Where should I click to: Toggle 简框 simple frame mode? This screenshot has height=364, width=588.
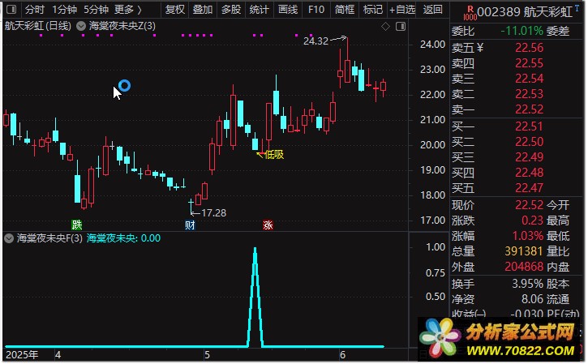tap(344, 10)
